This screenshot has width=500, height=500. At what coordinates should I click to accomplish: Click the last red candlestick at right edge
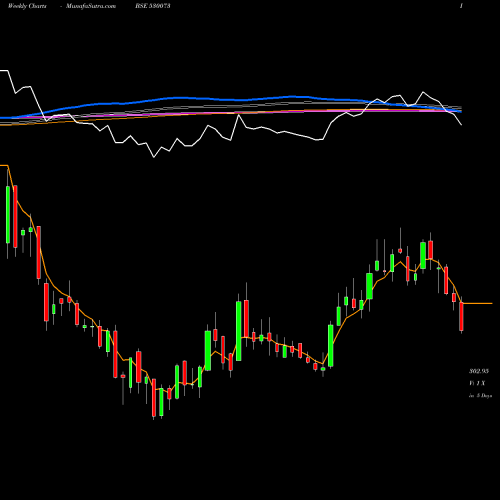tap(461, 316)
